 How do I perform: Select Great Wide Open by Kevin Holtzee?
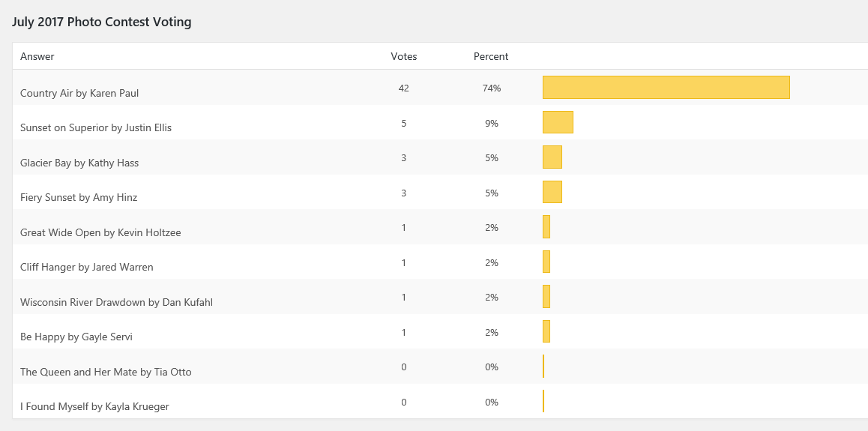click(x=100, y=232)
